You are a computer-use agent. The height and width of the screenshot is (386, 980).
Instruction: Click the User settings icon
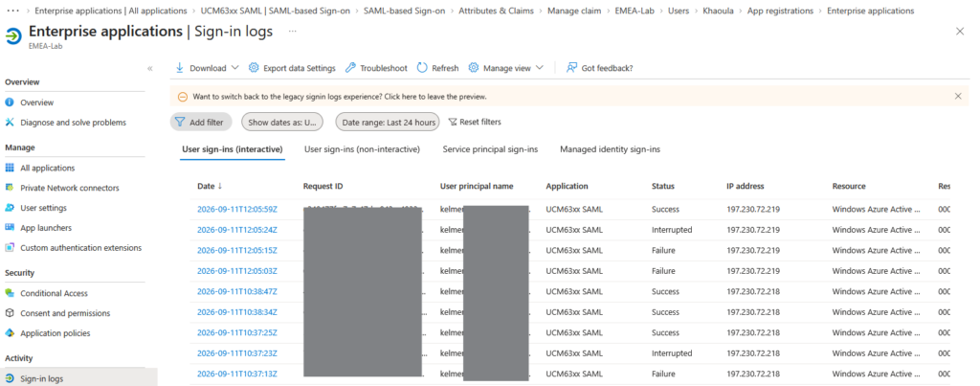tap(10, 208)
